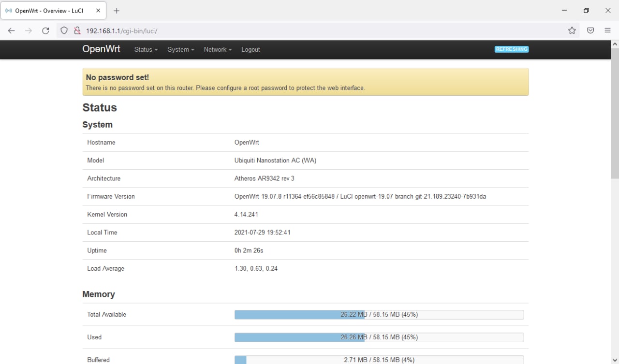Screen dimensions: 619x364
Task: Open the Pocket save icon
Action: click(x=590, y=30)
